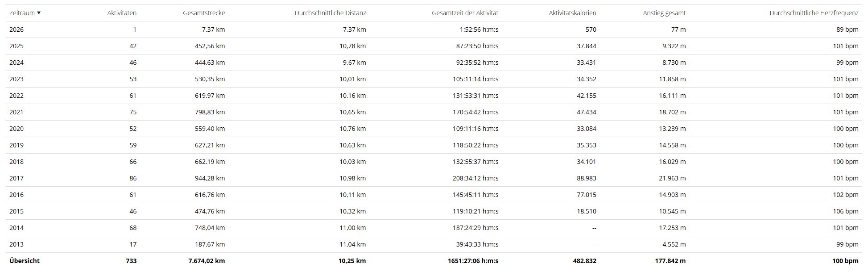Sort by the Zeitraum column header
Screen dimensions: 868x272
pyautogui.click(x=22, y=13)
